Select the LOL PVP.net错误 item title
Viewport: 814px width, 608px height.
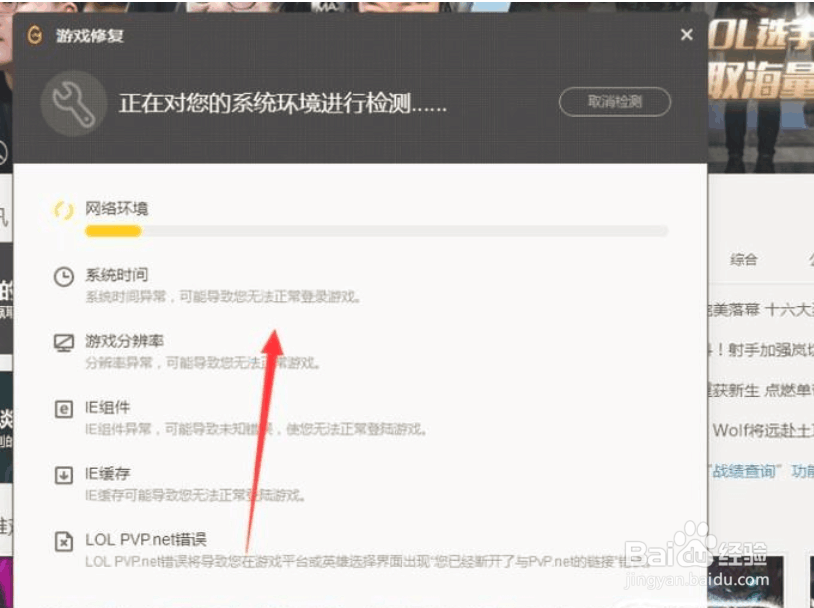click(x=146, y=540)
